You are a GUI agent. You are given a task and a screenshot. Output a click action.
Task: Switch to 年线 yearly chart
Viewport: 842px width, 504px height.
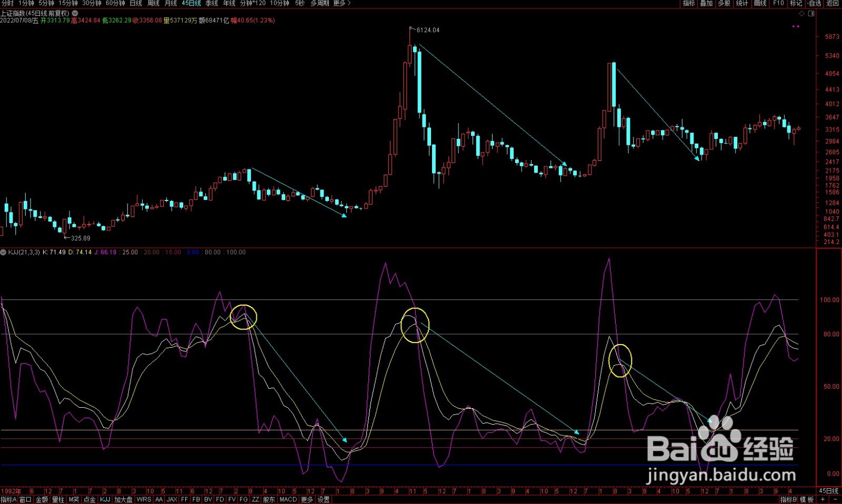pos(229,3)
